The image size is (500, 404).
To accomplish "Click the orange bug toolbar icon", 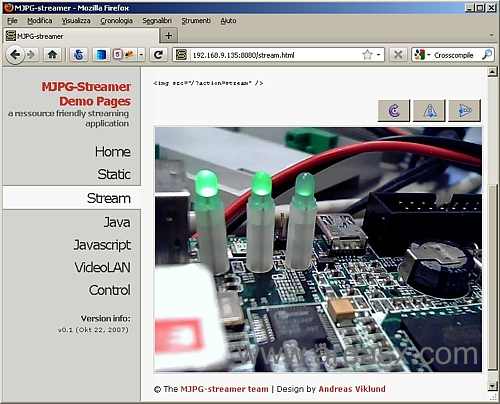I will 130,54.
